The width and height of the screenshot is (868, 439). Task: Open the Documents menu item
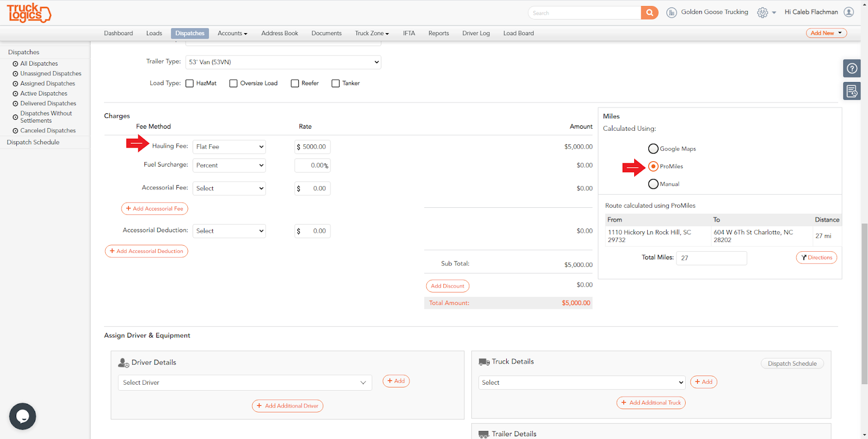[327, 34]
